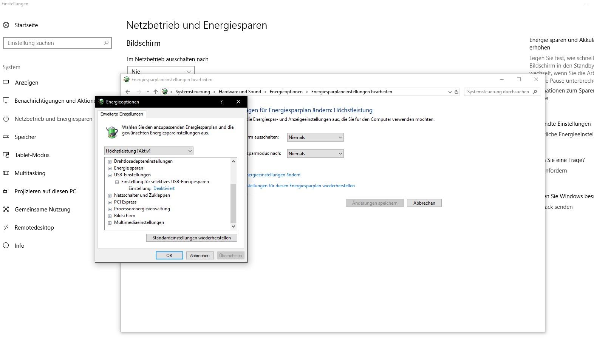Open the Bildschirm ausschalten Niemals dropdown
Image resolution: width=594 pixels, height=364 pixels.
pyautogui.click(x=316, y=137)
